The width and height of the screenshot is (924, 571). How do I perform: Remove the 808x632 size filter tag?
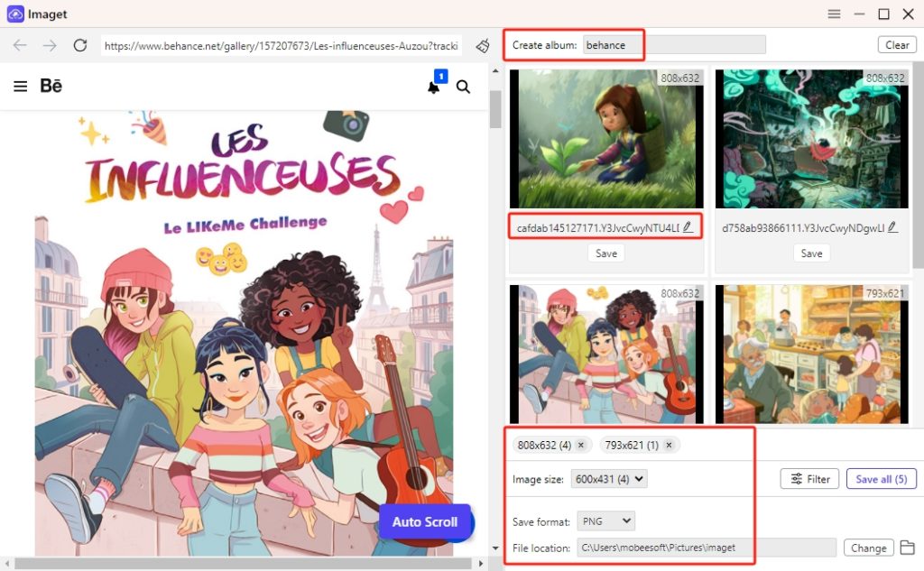pos(582,445)
